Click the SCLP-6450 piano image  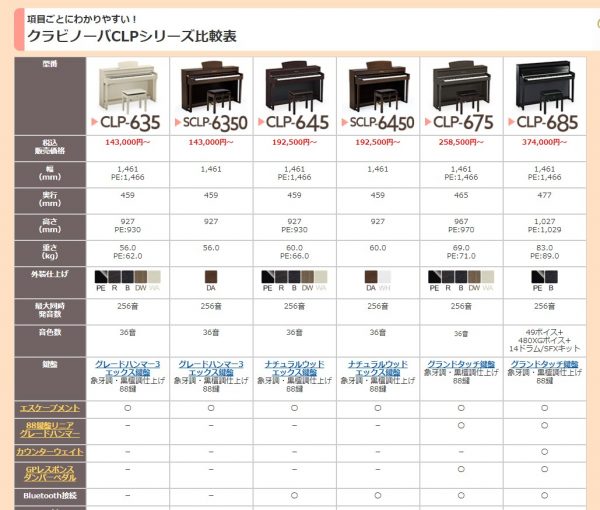[379, 86]
